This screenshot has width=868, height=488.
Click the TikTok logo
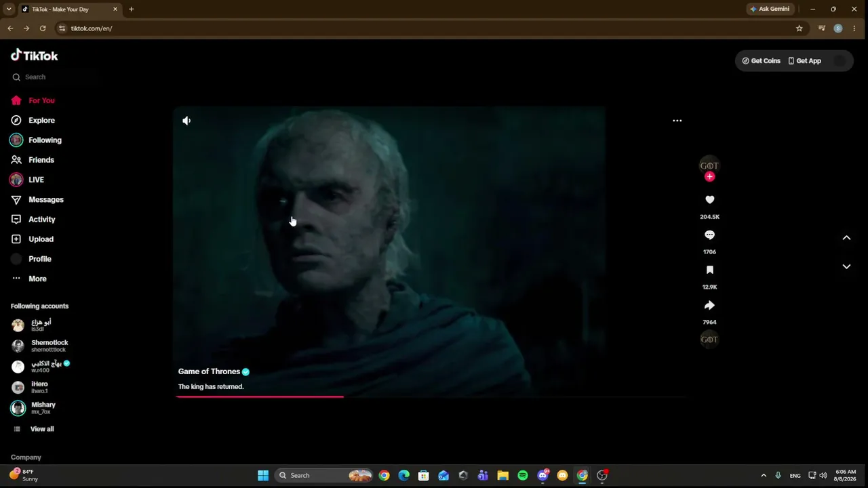point(35,56)
